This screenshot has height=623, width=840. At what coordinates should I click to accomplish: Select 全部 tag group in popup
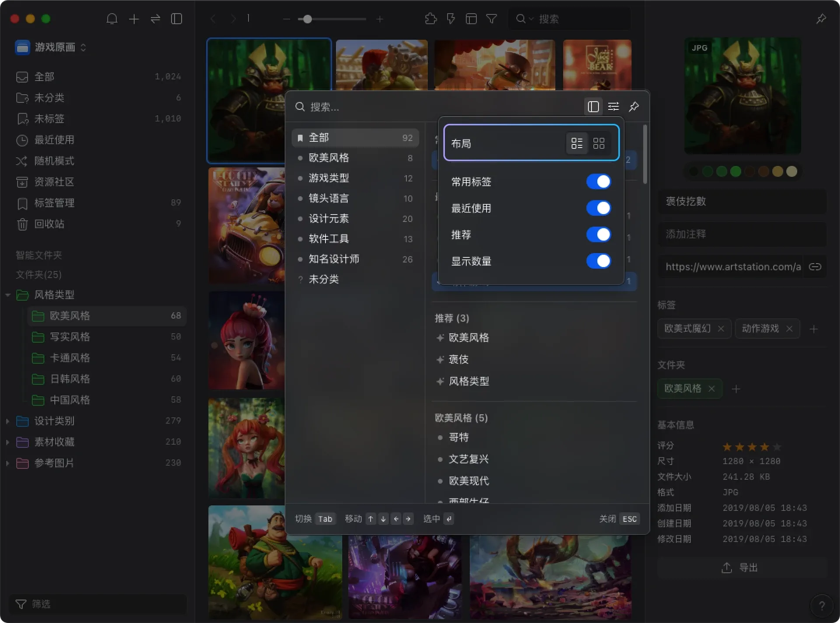click(355, 137)
